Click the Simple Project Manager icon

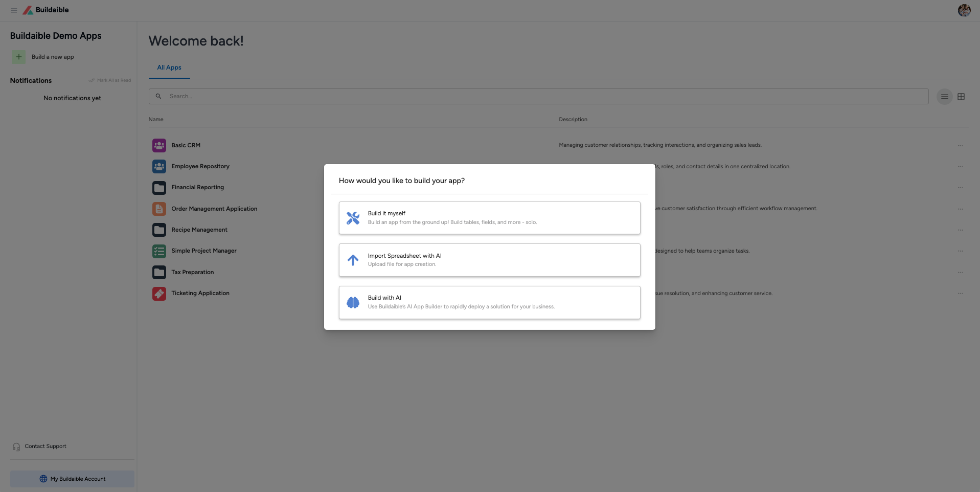coord(159,251)
